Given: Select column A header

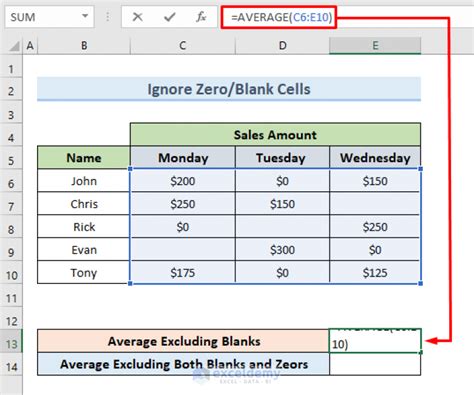Looking at the screenshot, I should [30, 46].
